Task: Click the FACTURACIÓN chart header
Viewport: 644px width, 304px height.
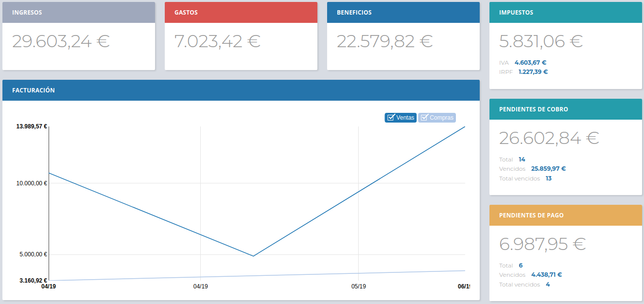Action: tap(241, 90)
